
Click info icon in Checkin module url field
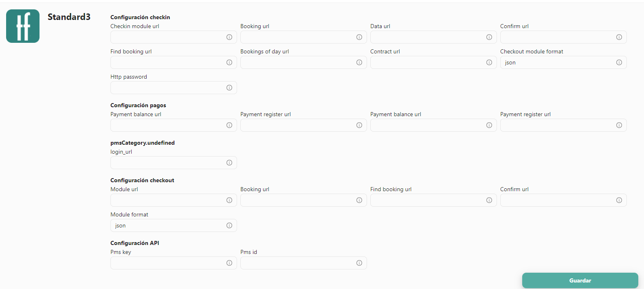[229, 37]
